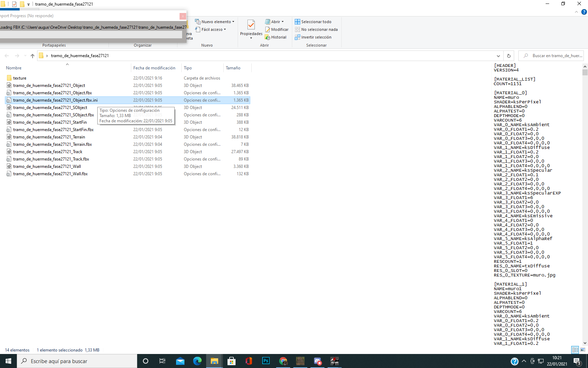Click the address bar path tramo_de_huermeda_fase27121
The width and height of the screenshot is (588, 368).
pos(80,56)
